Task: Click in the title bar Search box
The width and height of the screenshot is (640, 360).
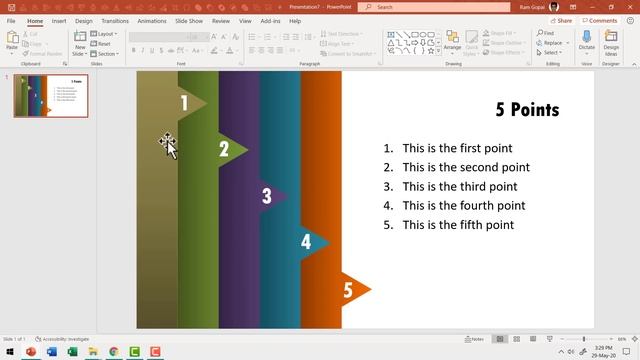Action: pos(434,7)
